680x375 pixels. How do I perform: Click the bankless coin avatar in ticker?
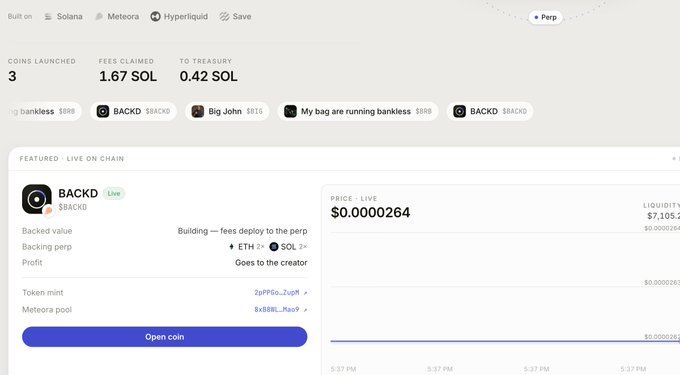(290, 111)
